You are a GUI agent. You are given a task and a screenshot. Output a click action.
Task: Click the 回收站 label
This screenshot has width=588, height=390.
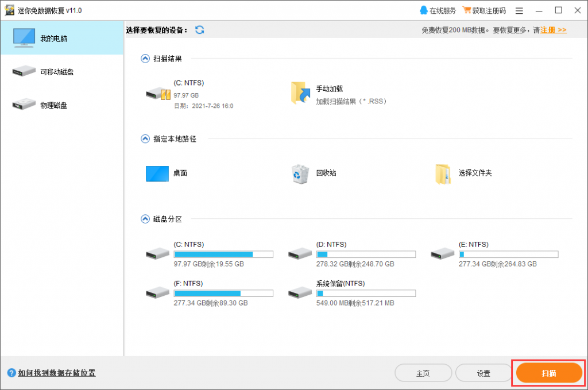click(x=326, y=173)
